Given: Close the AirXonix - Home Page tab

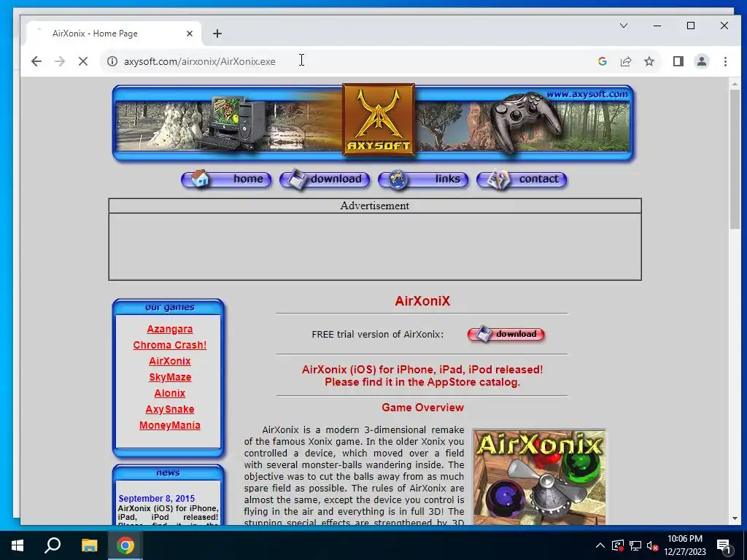Looking at the screenshot, I should click(x=190, y=34).
